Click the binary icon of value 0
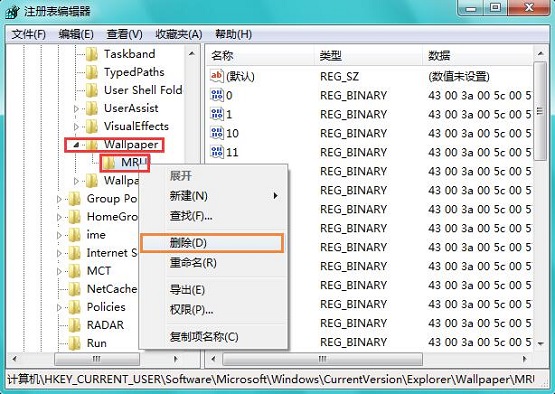The width and height of the screenshot is (555, 394). [x=217, y=95]
